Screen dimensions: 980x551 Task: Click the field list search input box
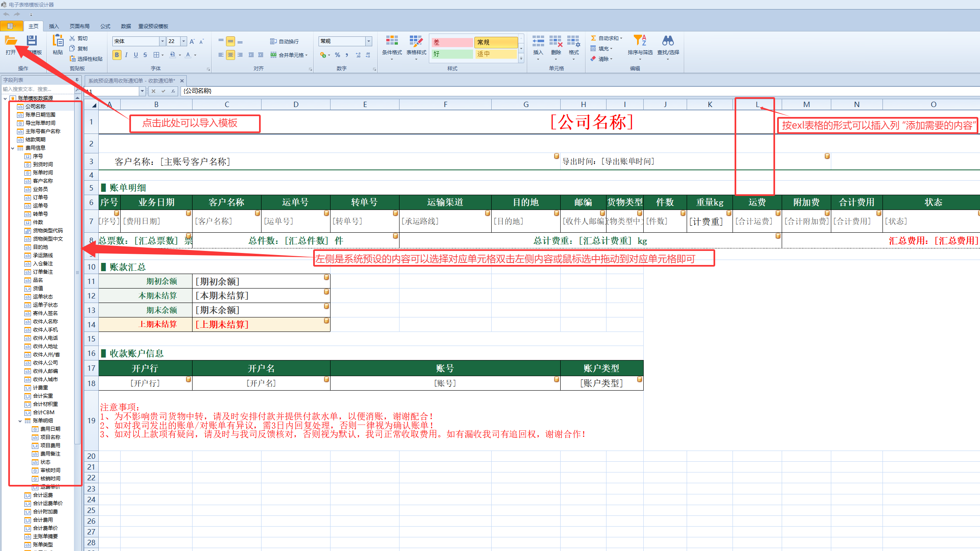click(38, 89)
